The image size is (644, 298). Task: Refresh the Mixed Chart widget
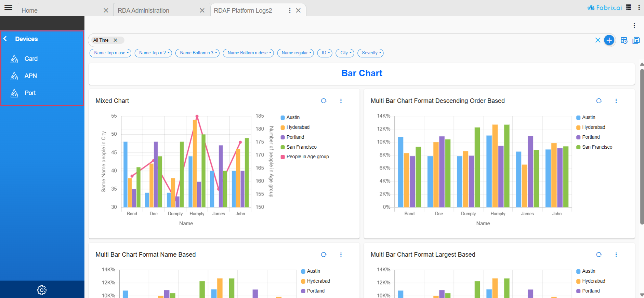324,101
